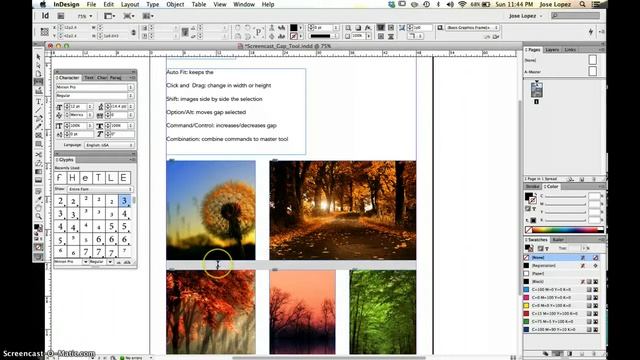The image size is (640, 360).
Task: Select the highlighted Gap tool
Action: (x=38, y=82)
